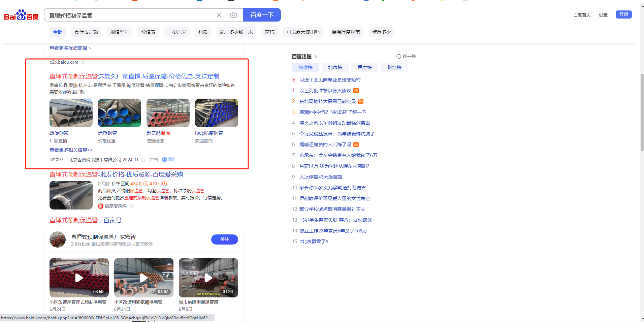Click the 关注 follow button

[x=225, y=239]
